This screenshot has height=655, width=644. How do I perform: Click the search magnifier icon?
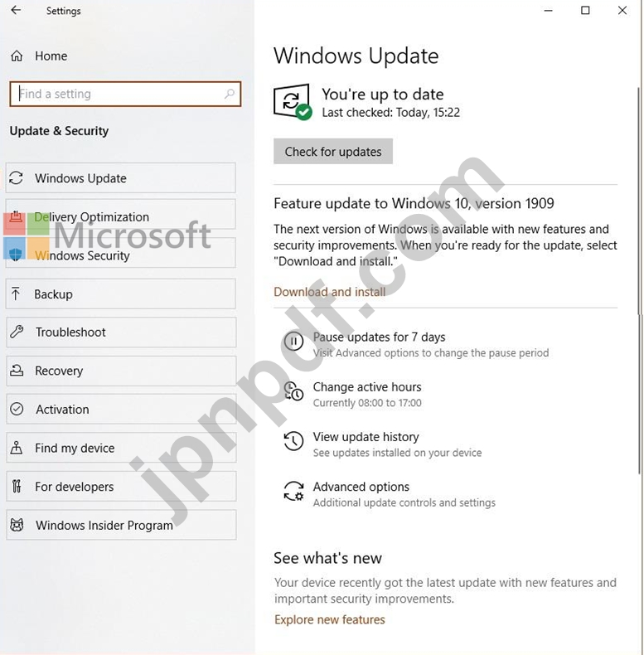coord(229,94)
